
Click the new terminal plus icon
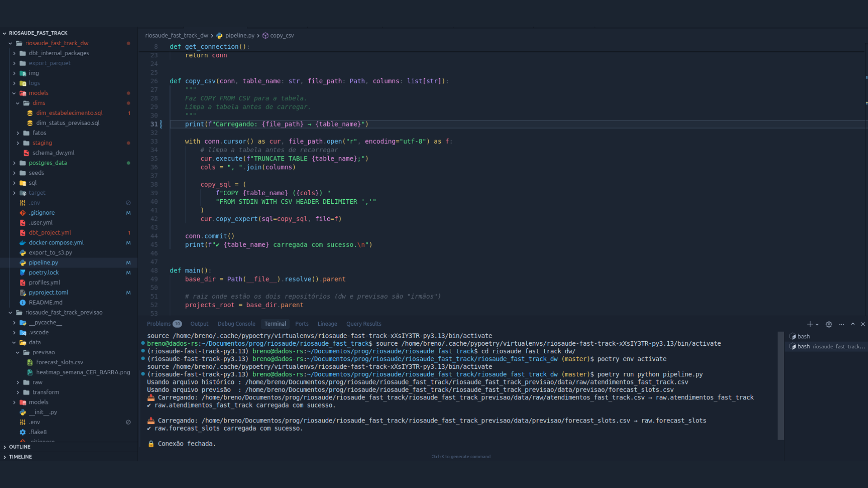(810, 324)
